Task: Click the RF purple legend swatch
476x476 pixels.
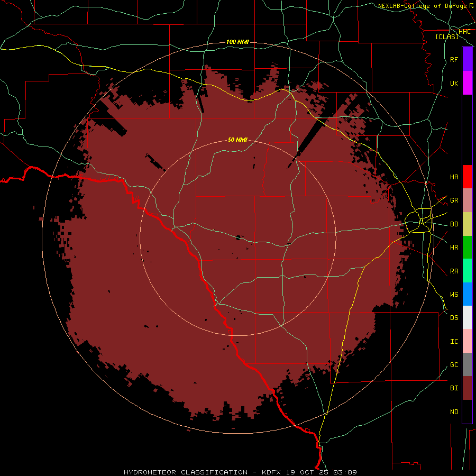Action: pyautogui.click(x=467, y=59)
